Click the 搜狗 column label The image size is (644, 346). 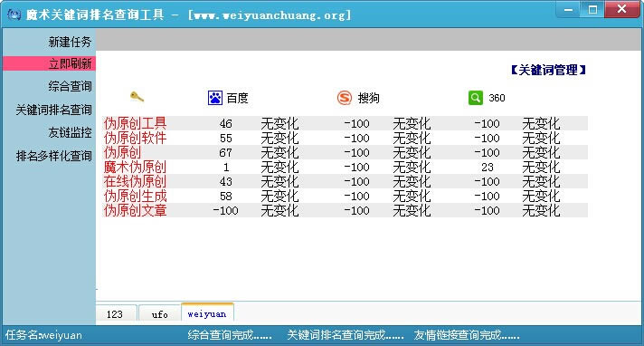point(368,98)
